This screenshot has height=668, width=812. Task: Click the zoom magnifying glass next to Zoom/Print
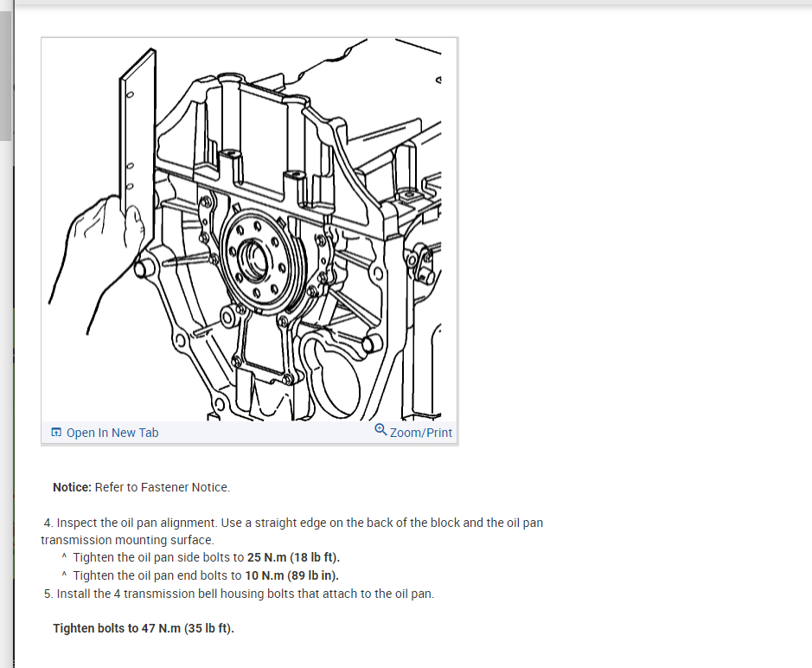pyautogui.click(x=380, y=430)
